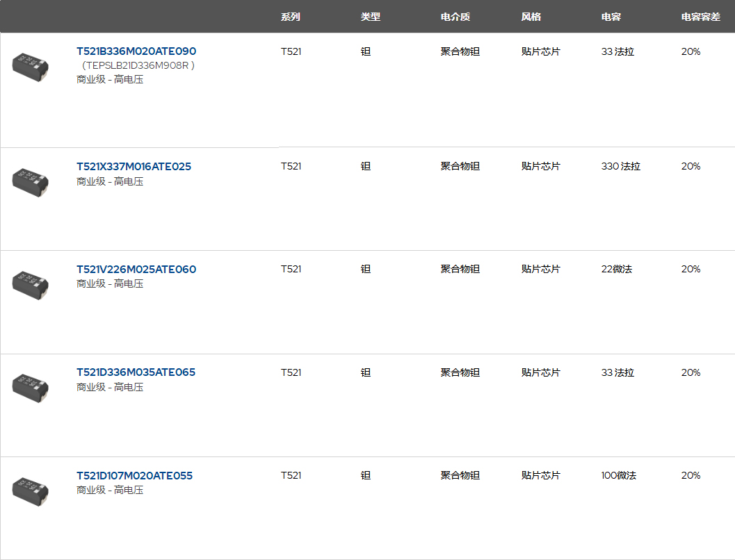Viewport: 735px width, 560px height.
Task: Go to the T521D336M035ATE065 product page
Action: [x=136, y=372]
